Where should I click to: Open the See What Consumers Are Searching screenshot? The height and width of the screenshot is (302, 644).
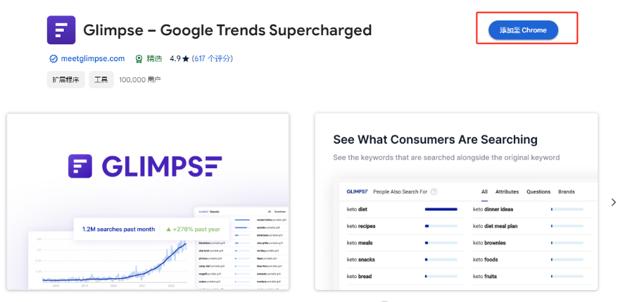tap(456, 202)
